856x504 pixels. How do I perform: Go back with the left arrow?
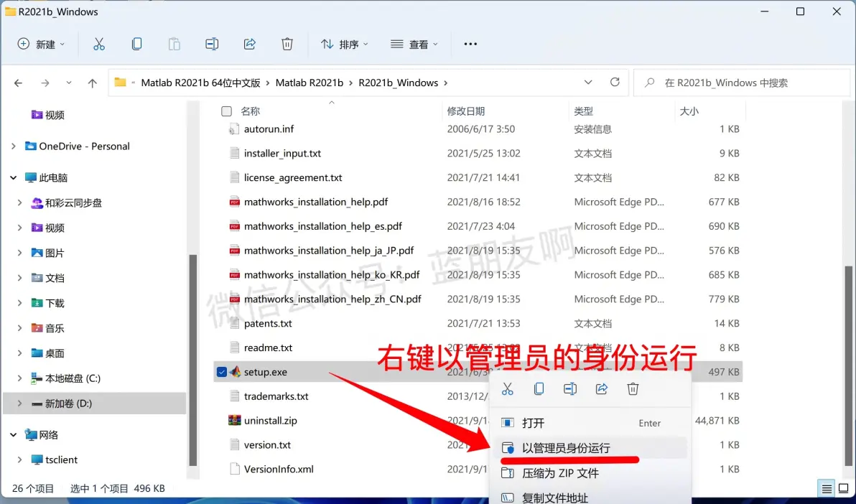click(x=19, y=83)
